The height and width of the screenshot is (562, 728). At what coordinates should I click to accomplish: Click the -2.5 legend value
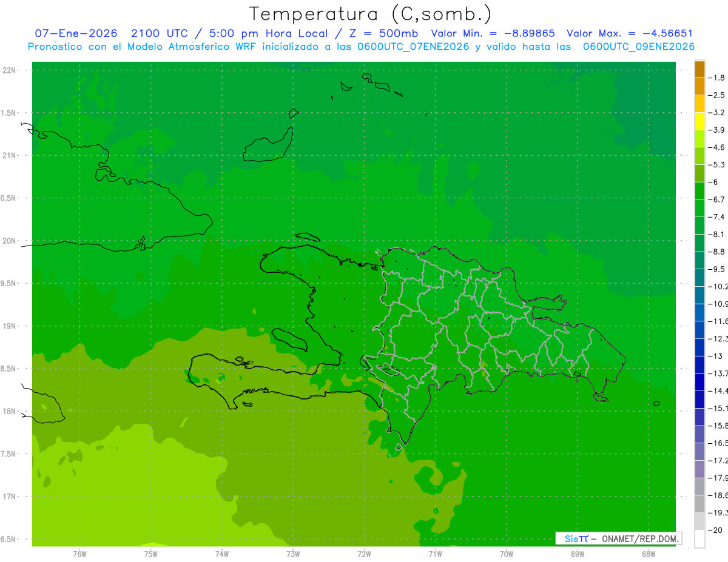click(x=717, y=95)
